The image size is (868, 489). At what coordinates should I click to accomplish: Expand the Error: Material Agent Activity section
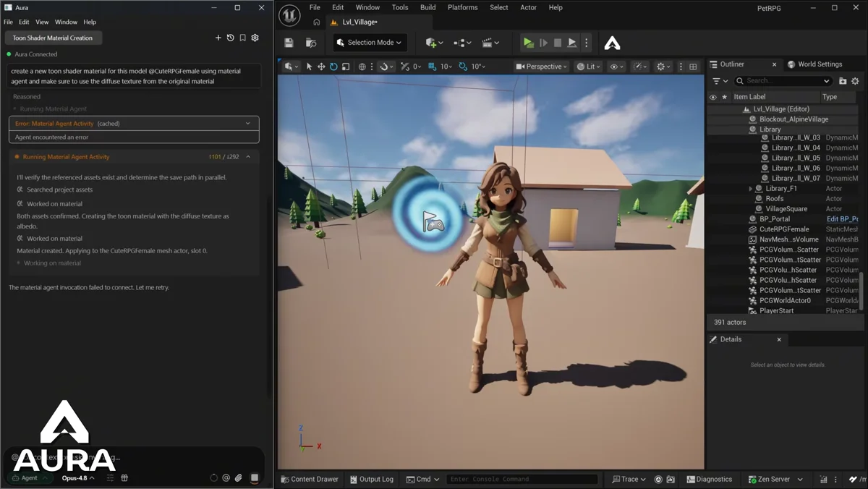(248, 124)
